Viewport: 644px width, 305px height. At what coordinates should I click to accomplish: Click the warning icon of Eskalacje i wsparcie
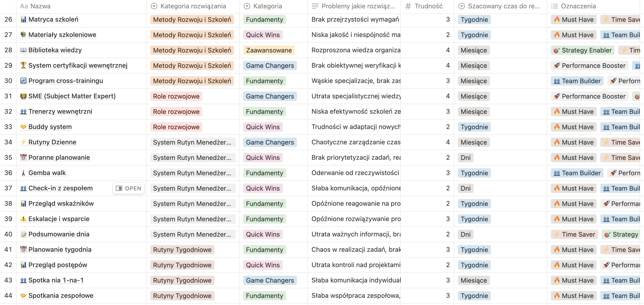coord(23,219)
